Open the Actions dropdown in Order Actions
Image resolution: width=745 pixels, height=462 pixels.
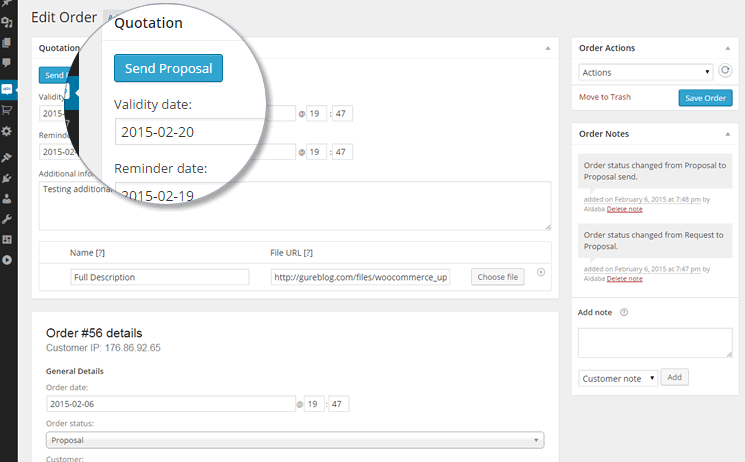[x=645, y=72]
